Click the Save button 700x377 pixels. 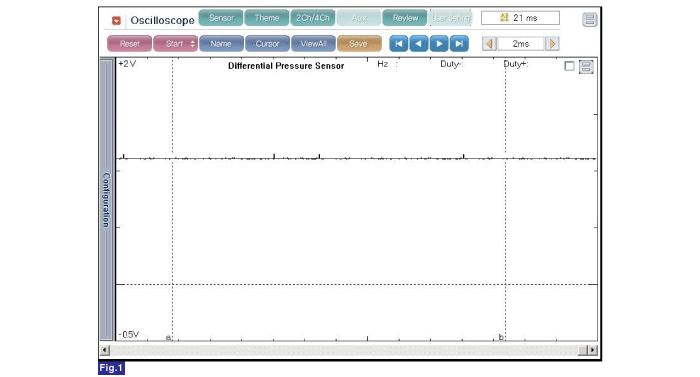coord(359,44)
